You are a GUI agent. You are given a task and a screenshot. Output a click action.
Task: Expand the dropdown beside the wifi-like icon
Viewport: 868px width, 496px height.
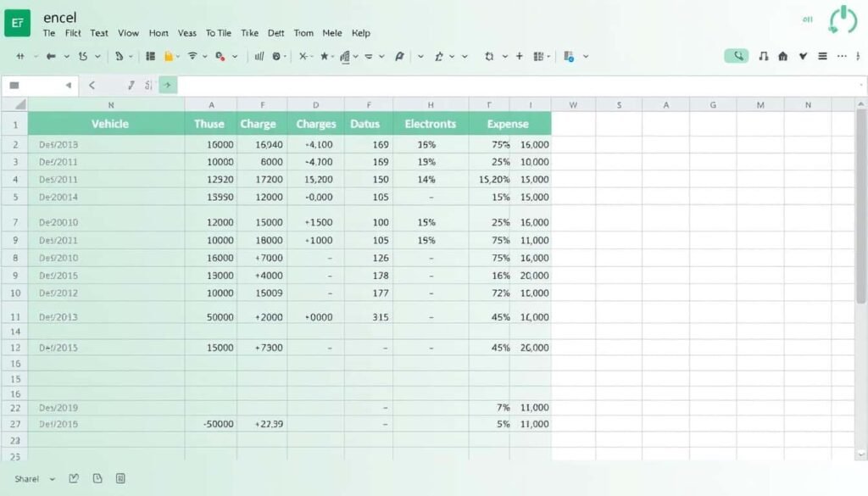207,57
